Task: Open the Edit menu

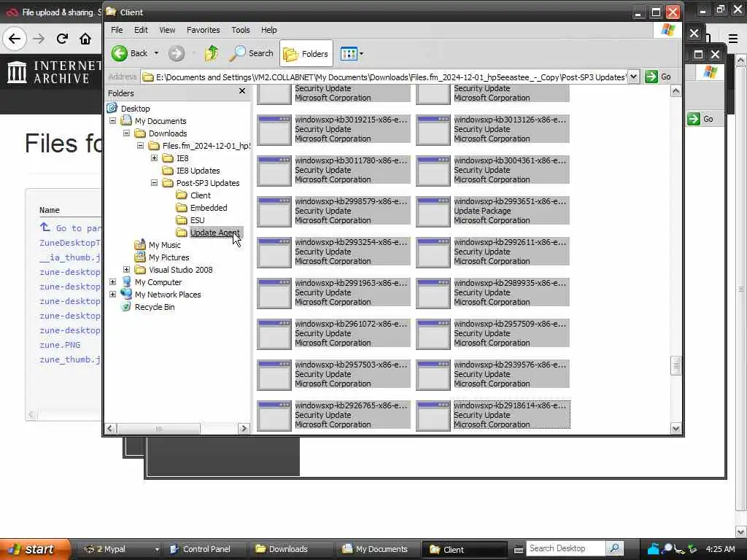Action: click(x=141, y=29)
